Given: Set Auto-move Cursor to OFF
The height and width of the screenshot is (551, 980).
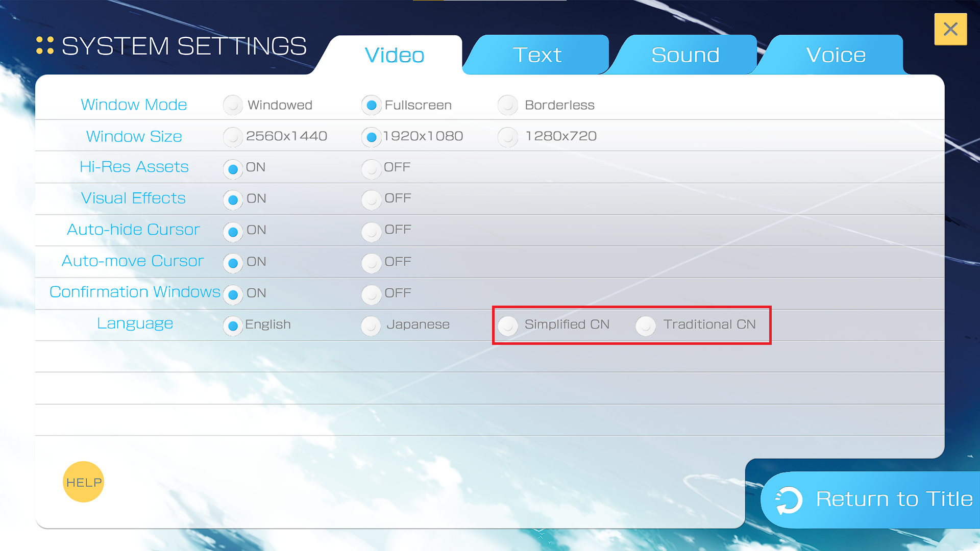Looking at the screenshot, I should (x=371, y=263).
